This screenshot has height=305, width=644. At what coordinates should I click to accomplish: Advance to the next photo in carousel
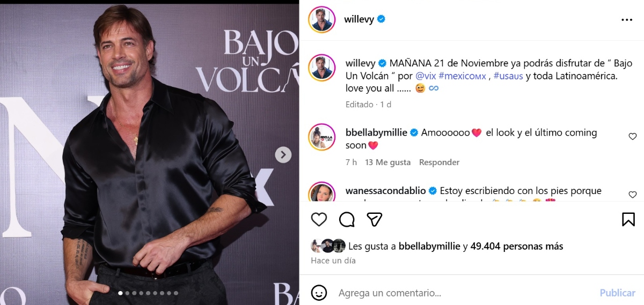click(283, 155)
